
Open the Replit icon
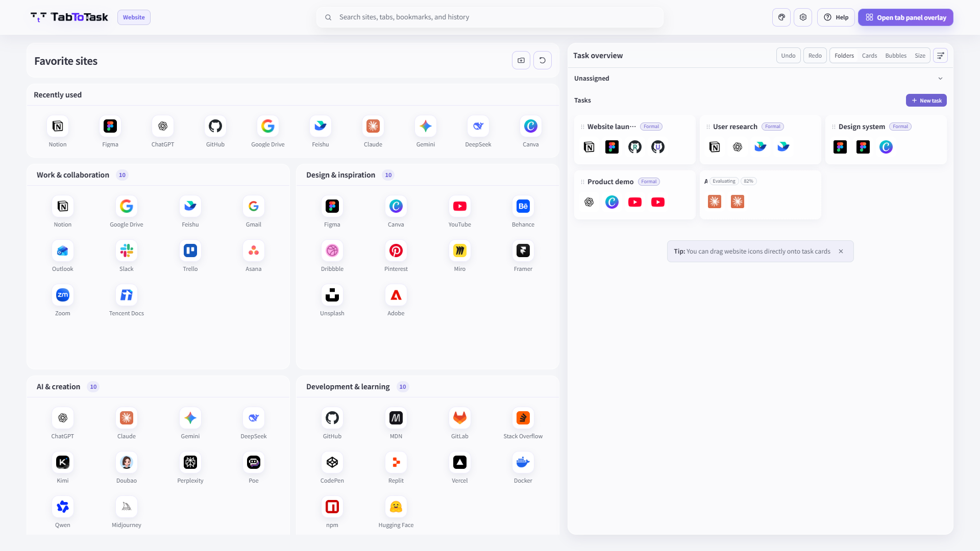click(x=396, y=462)
